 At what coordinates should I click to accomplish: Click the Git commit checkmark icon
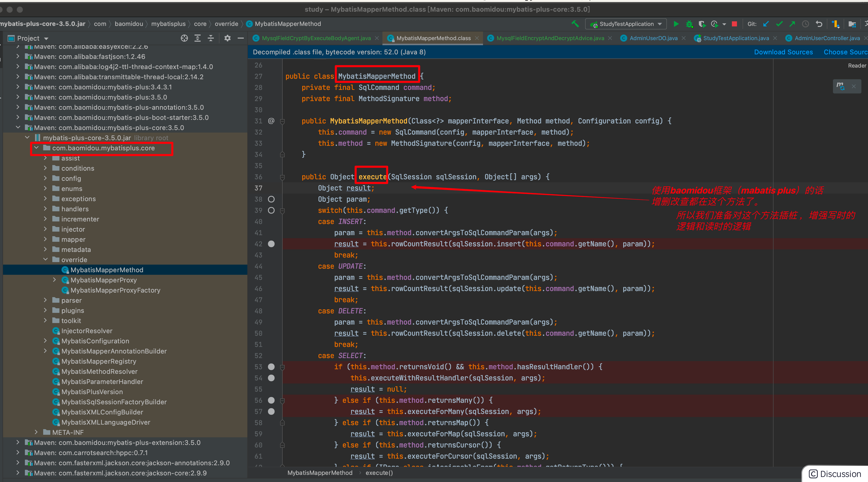(779, 24)
